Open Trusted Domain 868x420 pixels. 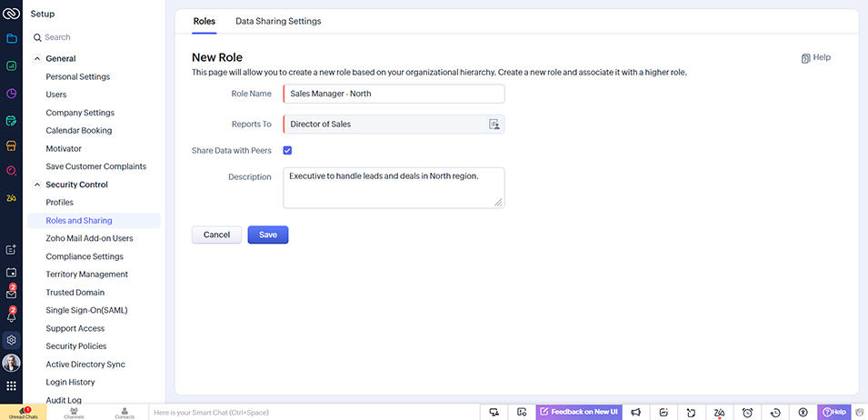[x=75, y=292]
